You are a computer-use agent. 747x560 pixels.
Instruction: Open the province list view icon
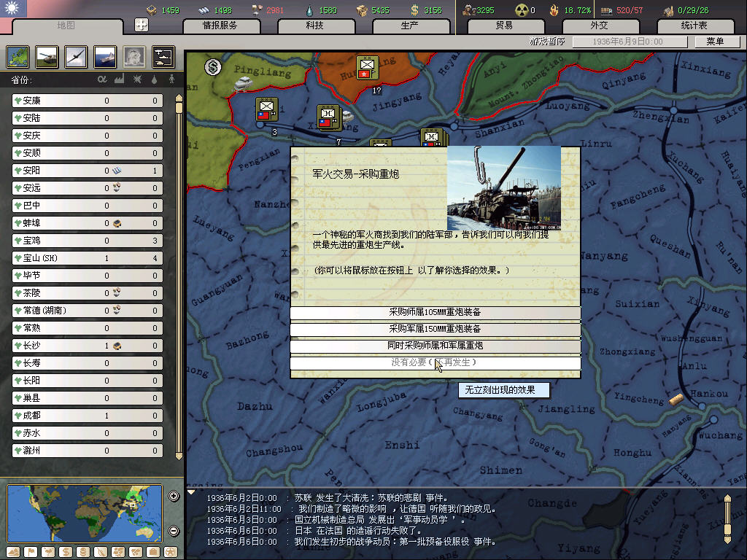18,56
